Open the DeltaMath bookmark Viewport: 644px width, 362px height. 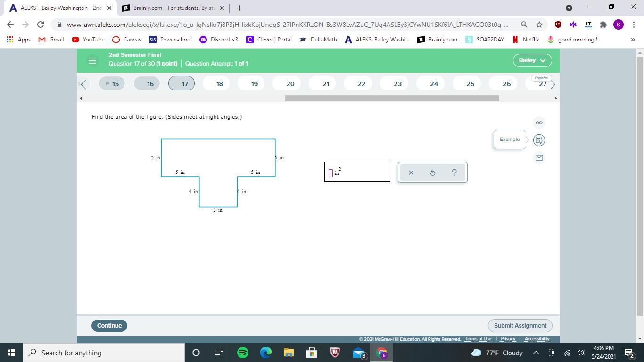tap(318, 40)
